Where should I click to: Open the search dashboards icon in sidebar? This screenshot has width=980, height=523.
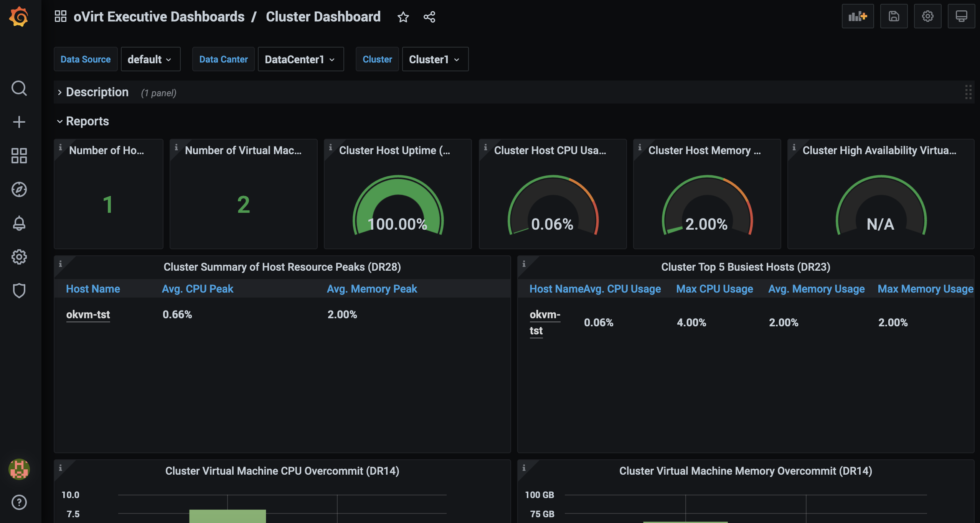[19, 88]
